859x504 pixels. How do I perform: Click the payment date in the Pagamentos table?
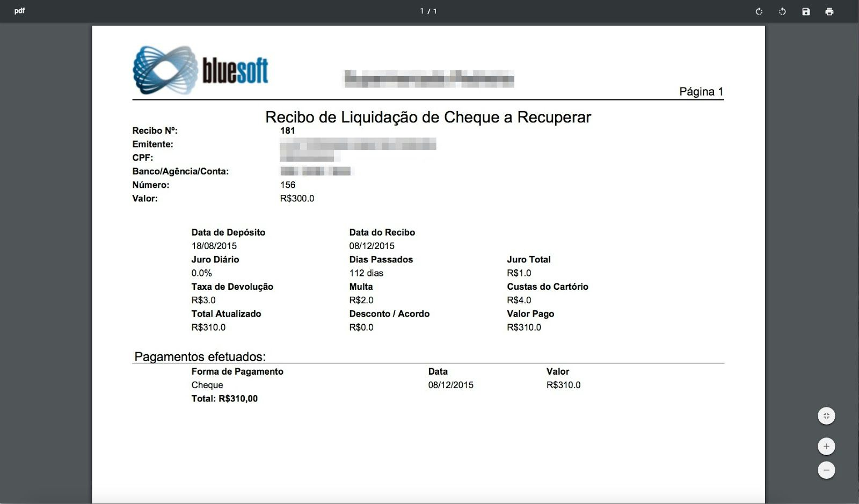click(x=451, y=385)
